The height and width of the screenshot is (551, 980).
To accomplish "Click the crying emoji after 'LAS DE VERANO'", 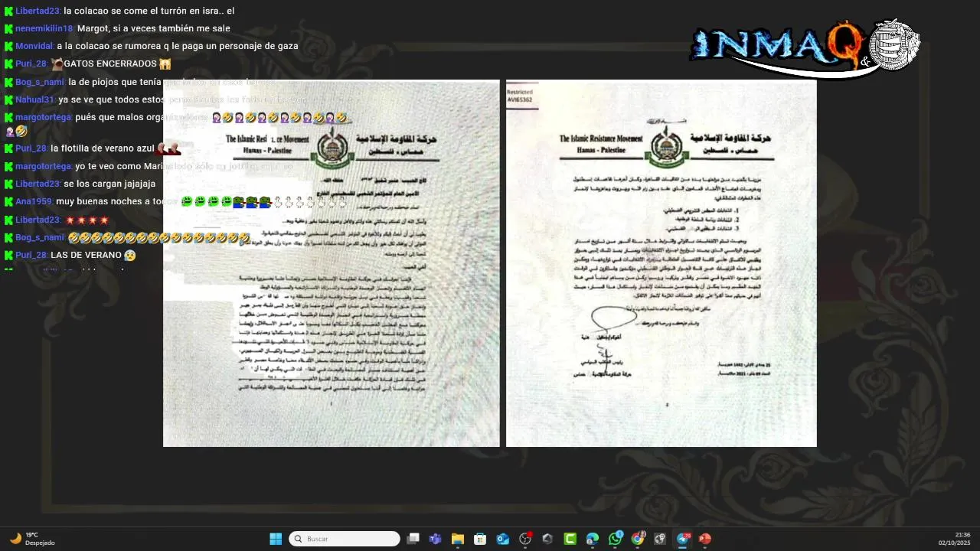I will 130,255.
